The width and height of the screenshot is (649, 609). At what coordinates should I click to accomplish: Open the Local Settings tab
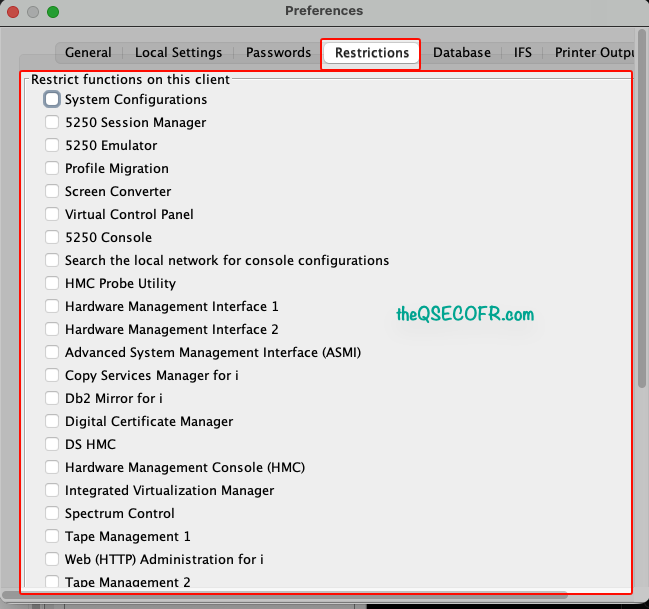[x=178, y=53]
